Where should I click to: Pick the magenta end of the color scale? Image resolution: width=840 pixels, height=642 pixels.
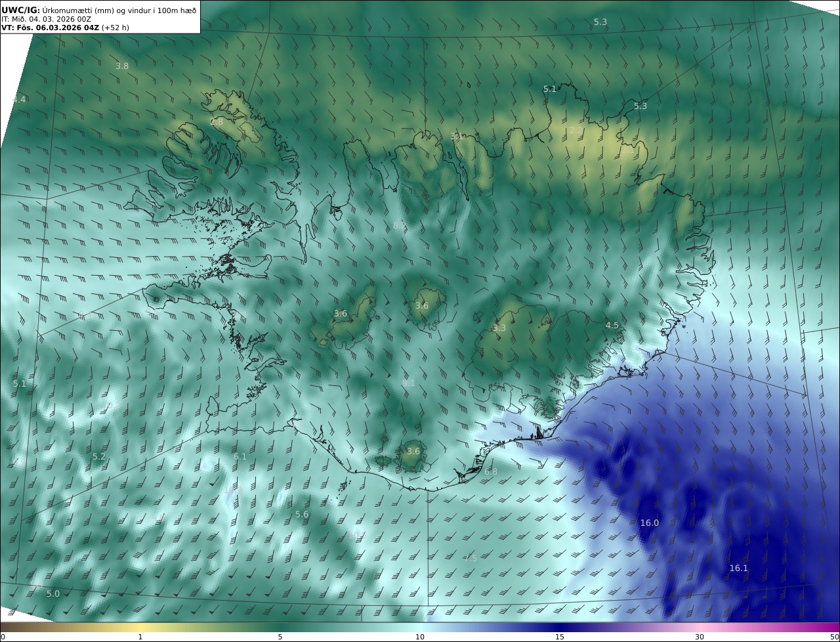(830, 628)
